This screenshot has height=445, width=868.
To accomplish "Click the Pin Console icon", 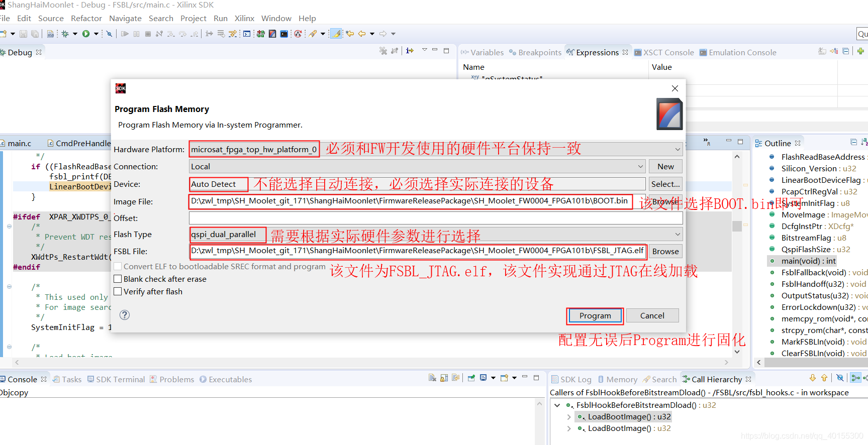I will pyautogui.click(x=471, y=378).
